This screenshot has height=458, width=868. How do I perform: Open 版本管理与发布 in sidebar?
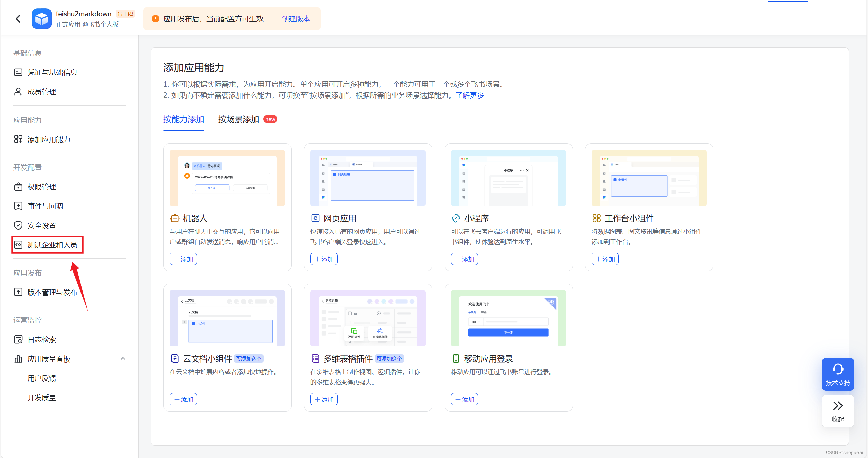(52, 292)
